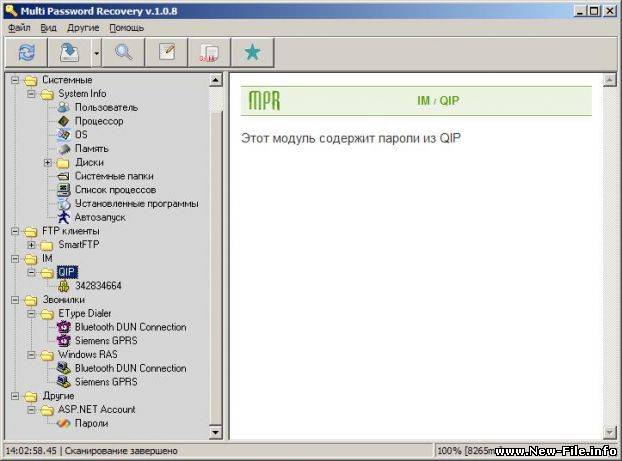Viewport: 622px width, 461px height.
Task: Click the magnifier search toolbar icon
Action: click(x=123, y=52)
